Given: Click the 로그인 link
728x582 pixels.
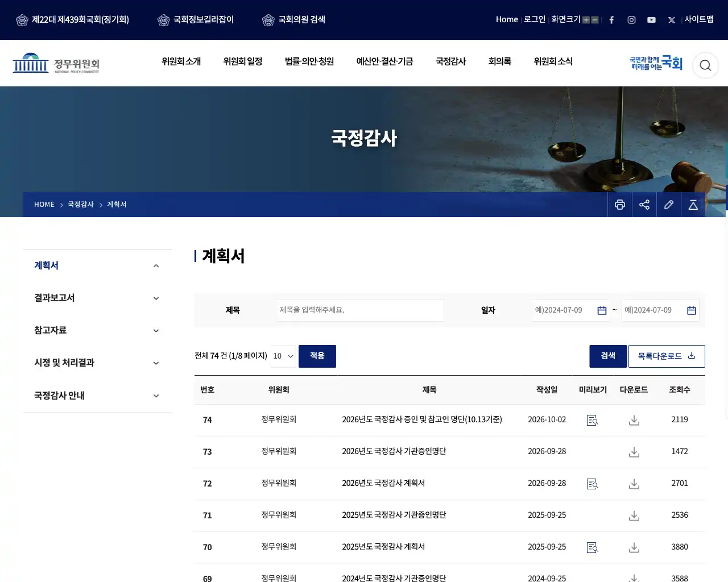Looking at the screenshot, I should tap(535, 19).
